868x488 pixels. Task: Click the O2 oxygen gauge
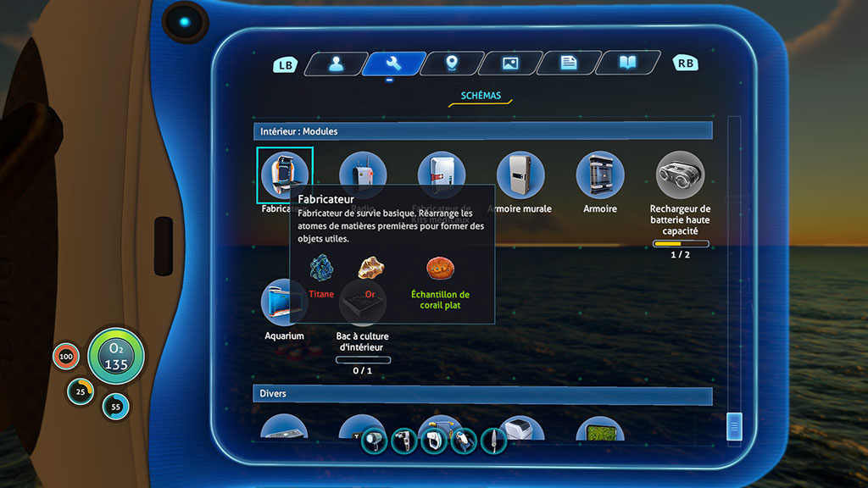[116, 356]
